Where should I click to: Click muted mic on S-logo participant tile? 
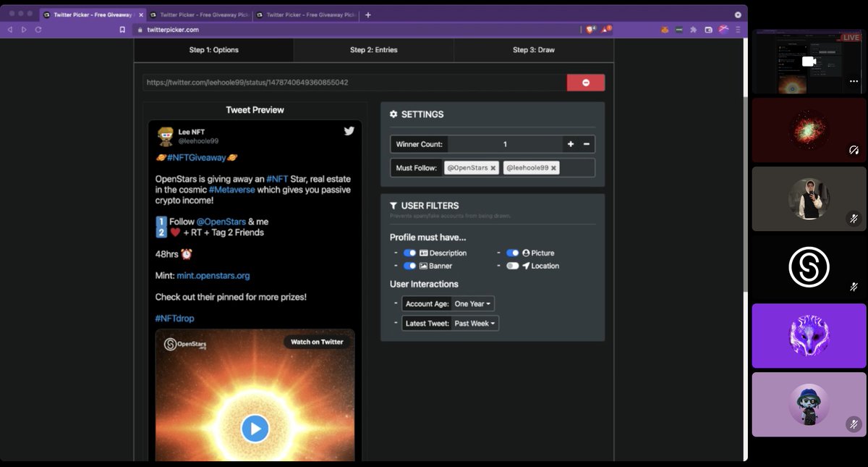click(x=854, y=287)
